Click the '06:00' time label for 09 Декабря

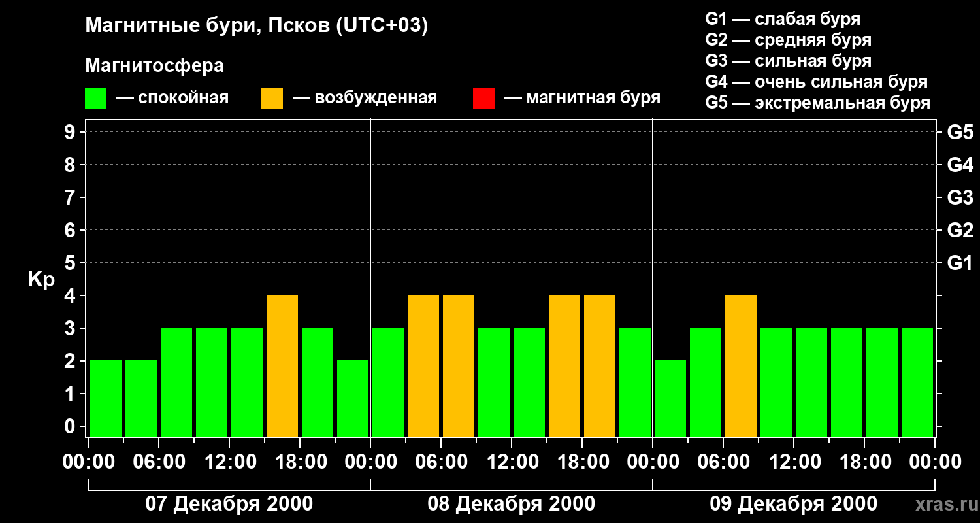pos(723,462)
